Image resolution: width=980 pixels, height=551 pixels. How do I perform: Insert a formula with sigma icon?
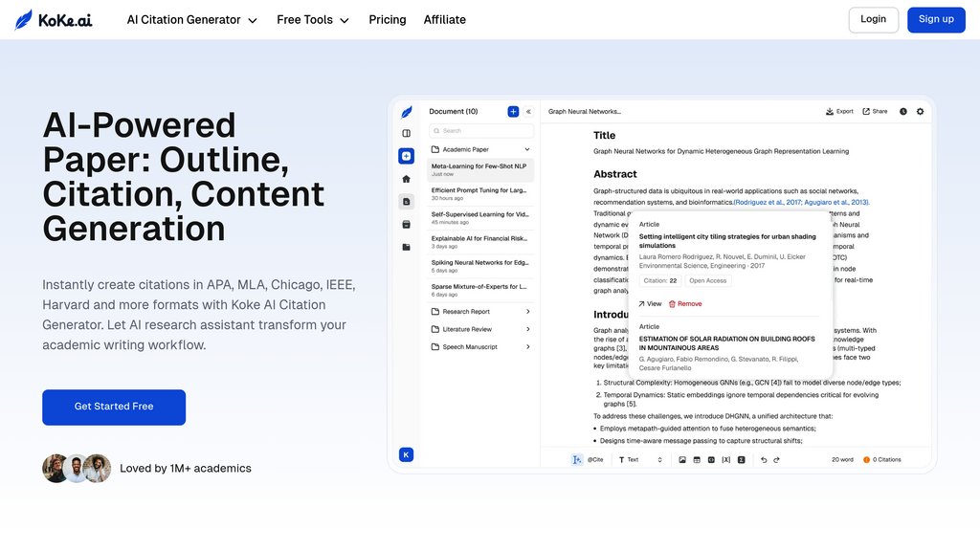[742, 460]
